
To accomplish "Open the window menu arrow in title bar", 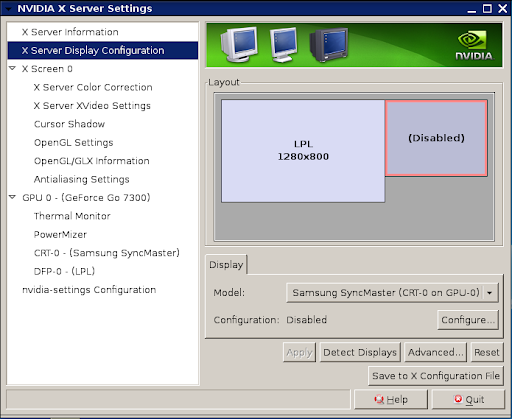I will click(x=8, y=8).
